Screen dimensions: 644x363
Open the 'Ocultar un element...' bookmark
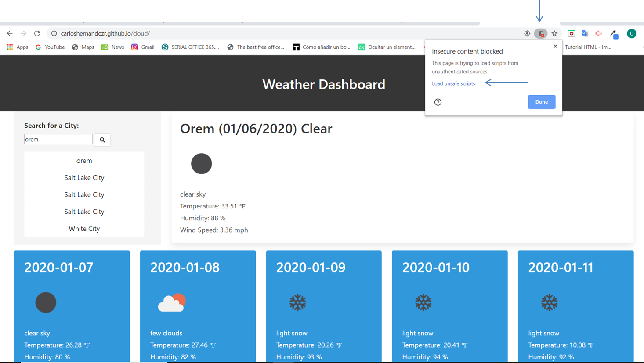coord(387,47)
